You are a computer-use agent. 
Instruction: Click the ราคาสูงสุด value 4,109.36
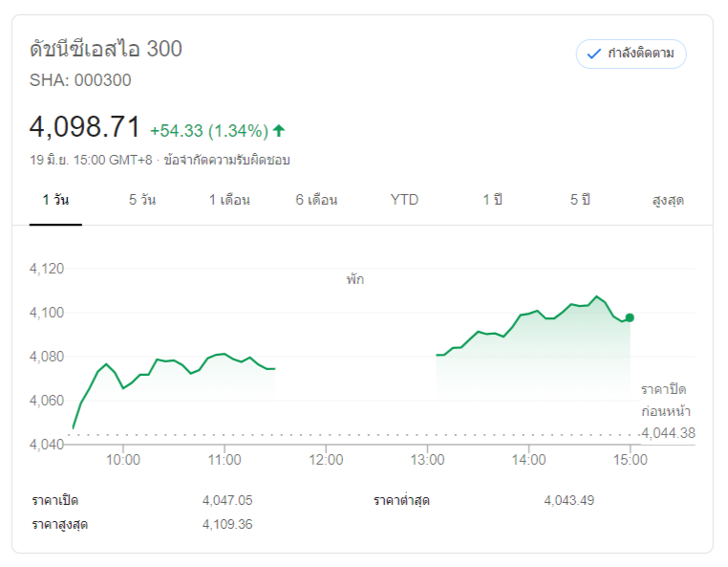[x=227, y=524]
